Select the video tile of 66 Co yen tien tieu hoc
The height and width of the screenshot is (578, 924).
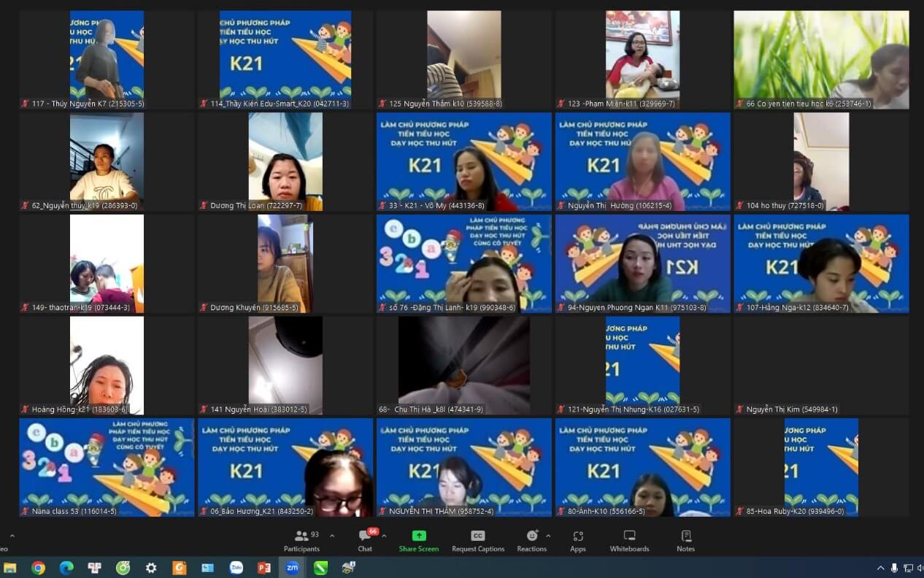click(x=821, y=60)
